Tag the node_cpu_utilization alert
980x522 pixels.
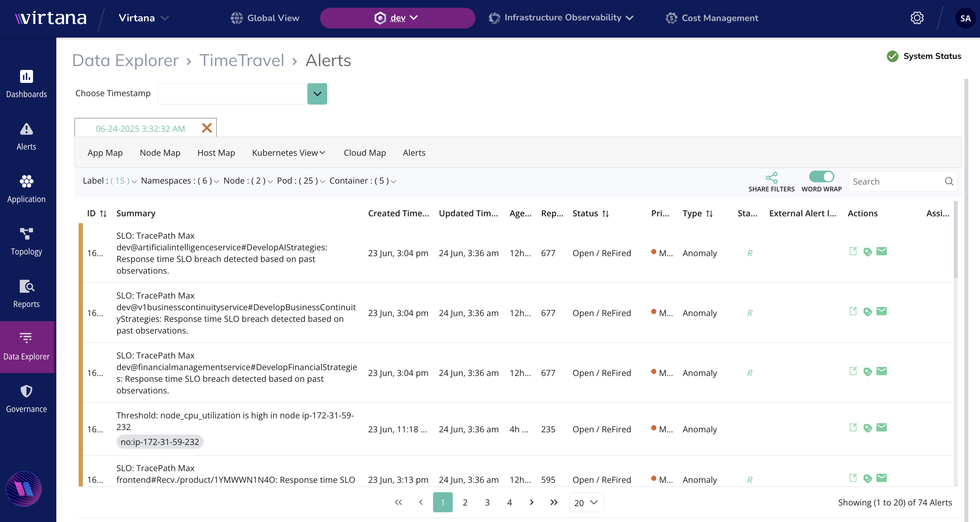pos(867,428)
